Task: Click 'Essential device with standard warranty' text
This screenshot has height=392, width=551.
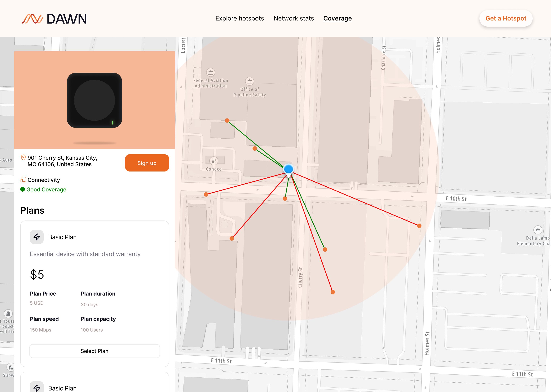Action: (x=85, y=254)
